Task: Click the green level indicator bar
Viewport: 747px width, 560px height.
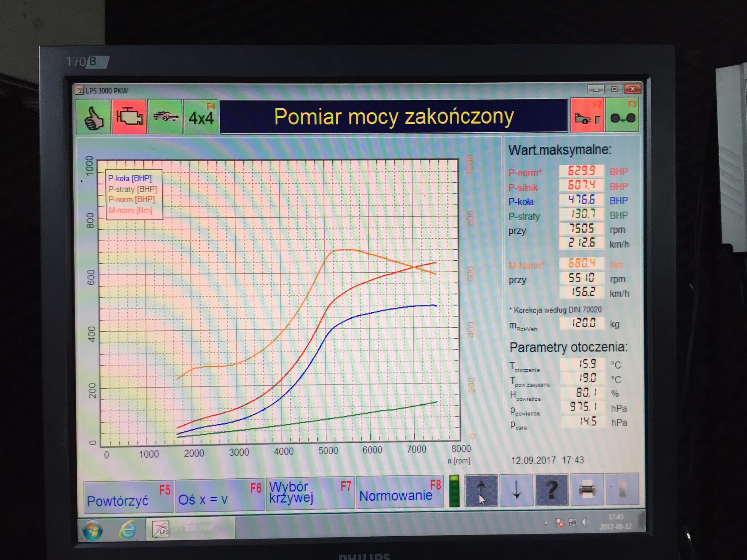Action: click(x=454, y=491)
